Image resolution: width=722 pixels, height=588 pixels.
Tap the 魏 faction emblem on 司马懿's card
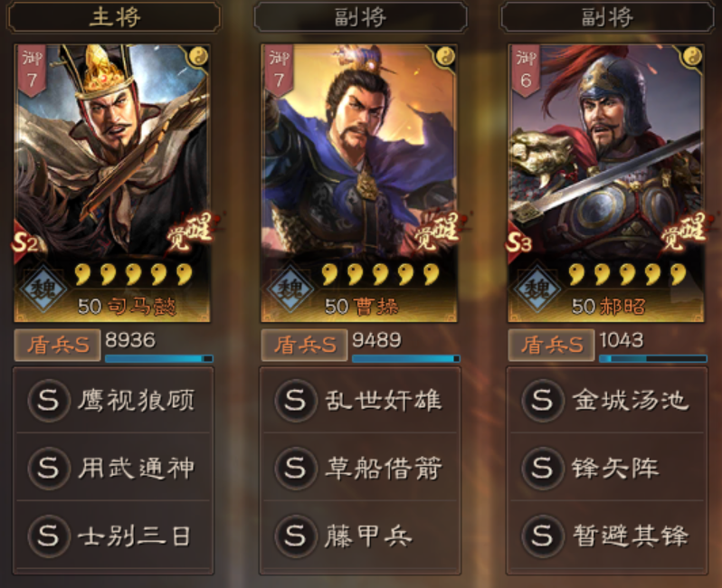click(x=43, y=289)
